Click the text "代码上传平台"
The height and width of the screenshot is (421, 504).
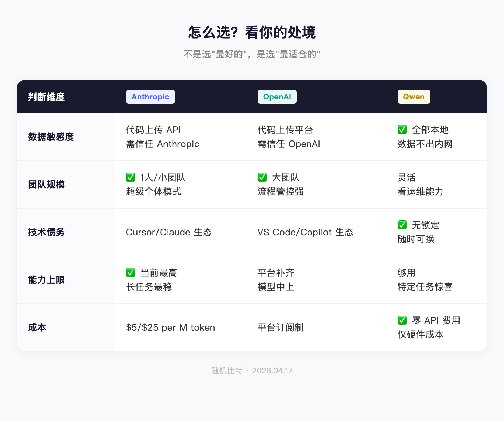[285, 130]
